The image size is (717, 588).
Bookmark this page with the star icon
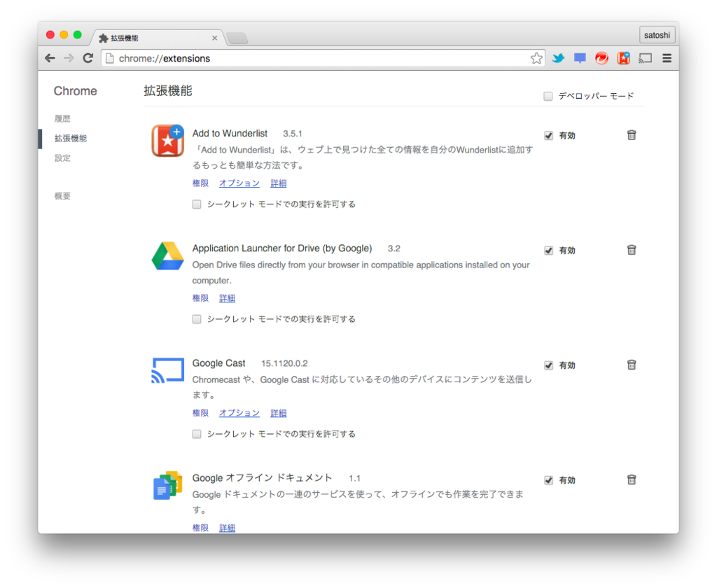[x=536, y=58]
